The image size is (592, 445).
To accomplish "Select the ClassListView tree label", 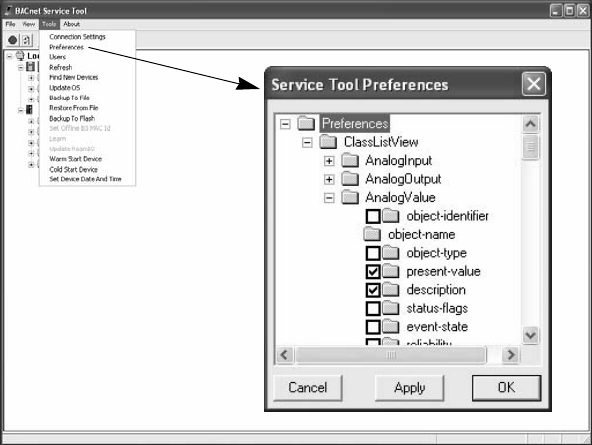I will pos(381,142).
